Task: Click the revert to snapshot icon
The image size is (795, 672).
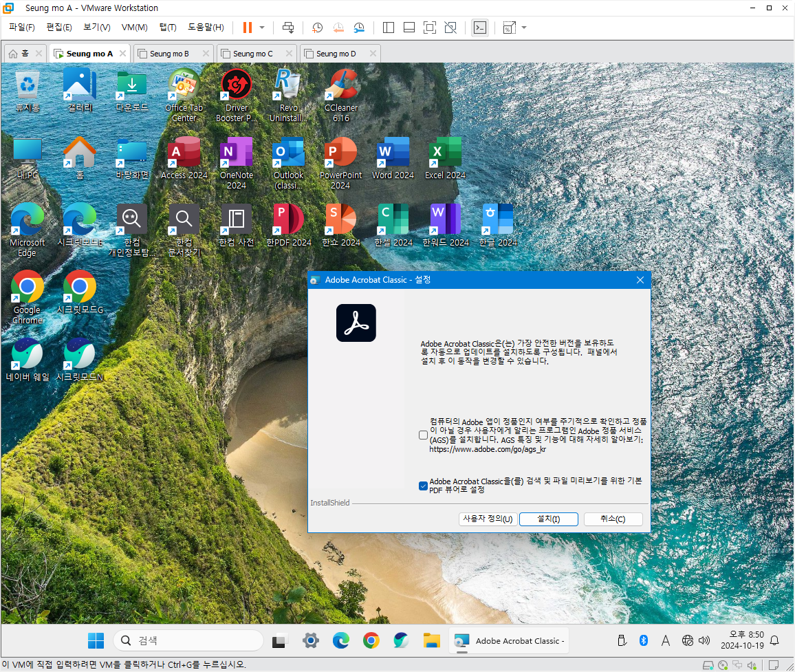Action: 338,28
